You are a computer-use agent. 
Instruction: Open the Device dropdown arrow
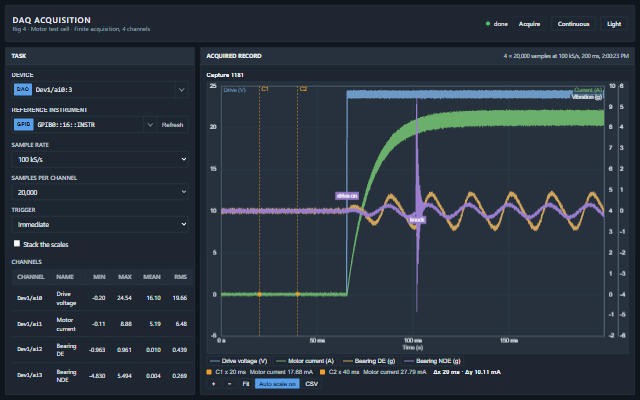coord(182,89)
